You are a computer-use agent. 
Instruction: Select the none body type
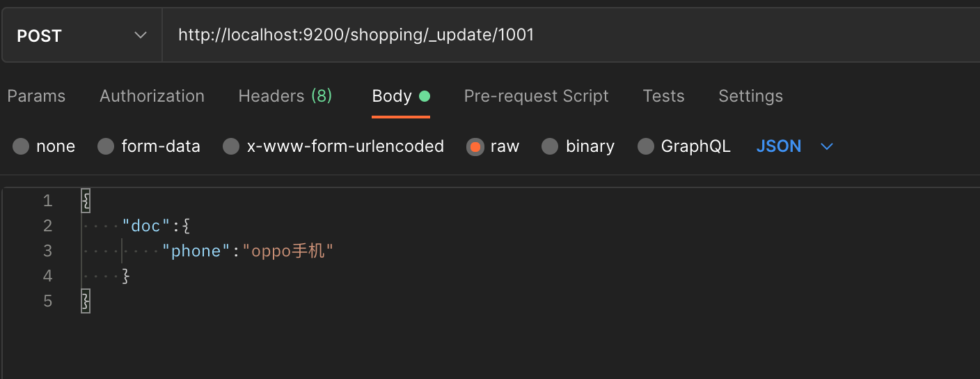[21, 146]
